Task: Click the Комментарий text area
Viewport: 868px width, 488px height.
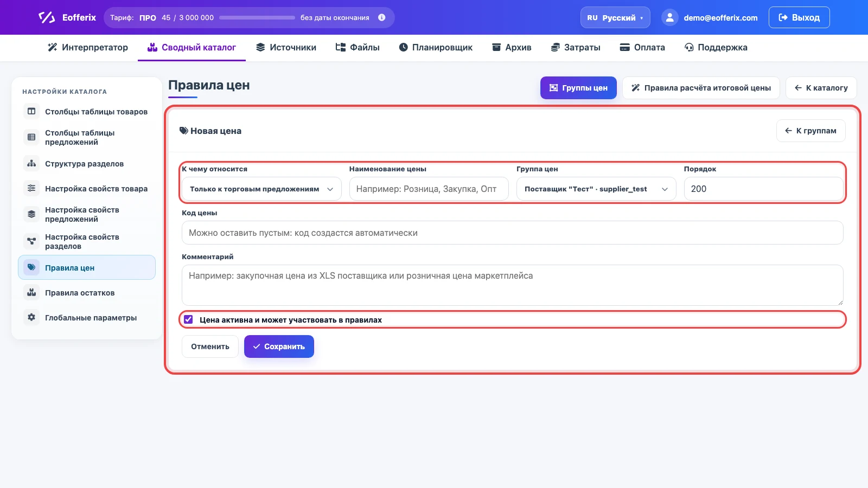Action: tap(513, 285)
